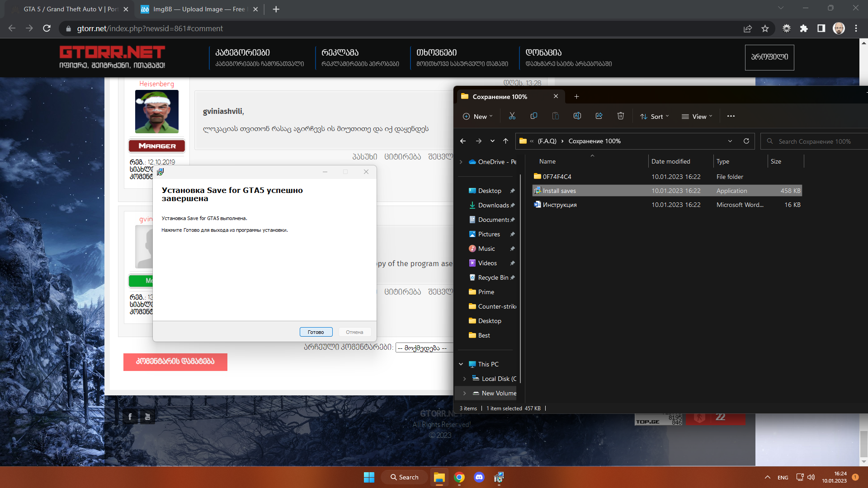This screenshot has height=488, width=868.
Task: Expand the address bar history dropdown
Action: (x=730, y=141)
